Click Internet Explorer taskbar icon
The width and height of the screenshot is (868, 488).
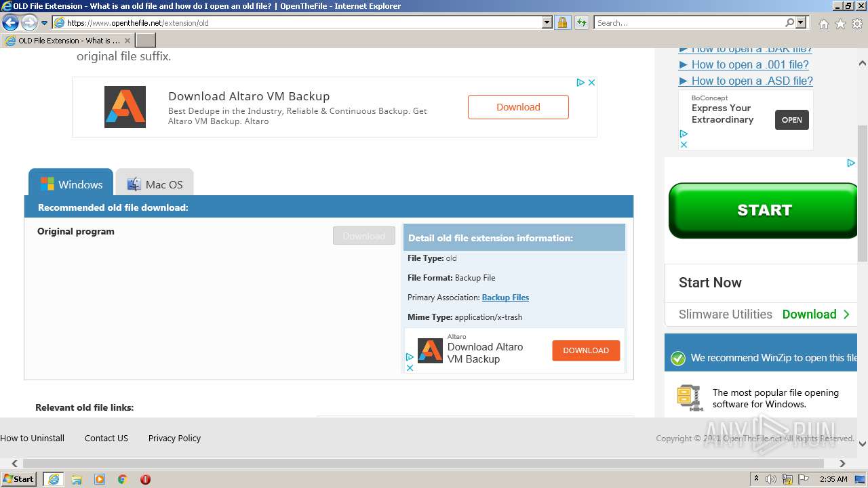tap(54, 479)
